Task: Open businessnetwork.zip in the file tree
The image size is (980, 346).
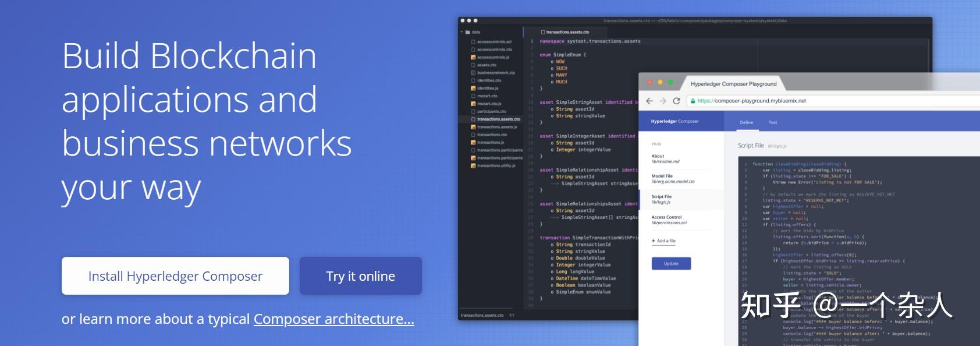Action: pyautogui.click(x=496, y=73)
